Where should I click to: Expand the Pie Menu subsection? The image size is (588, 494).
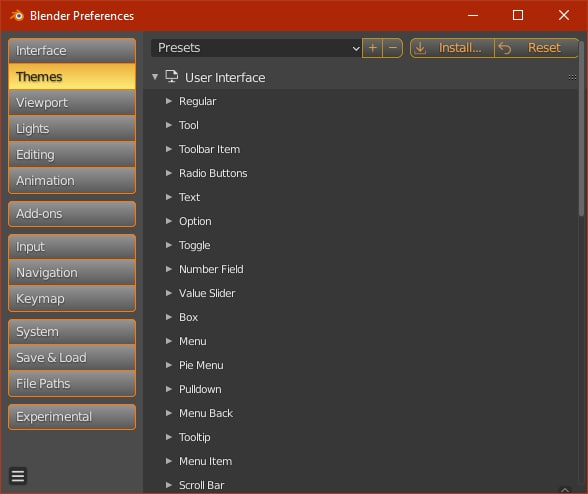point(169,365)
